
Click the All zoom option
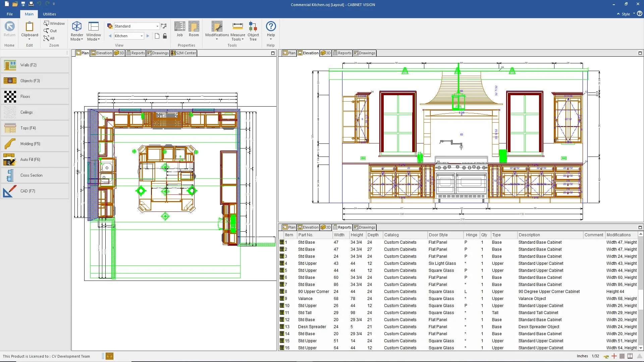(50, 38)
